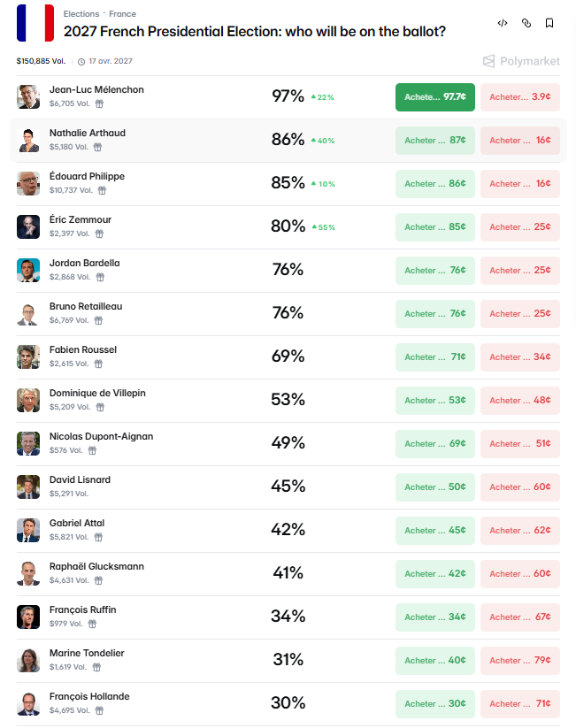Open the Elections category link

(81, 14)
